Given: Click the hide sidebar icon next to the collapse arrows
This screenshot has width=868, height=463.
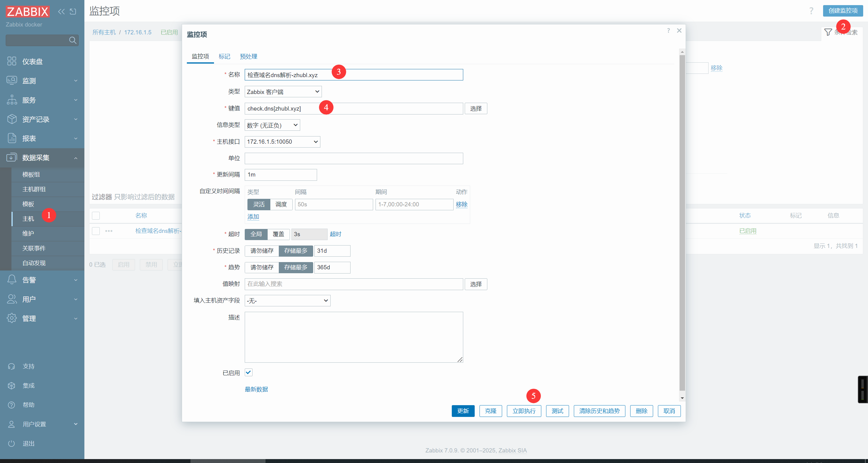Looking at the screenshot, I should tap(73, 12).
